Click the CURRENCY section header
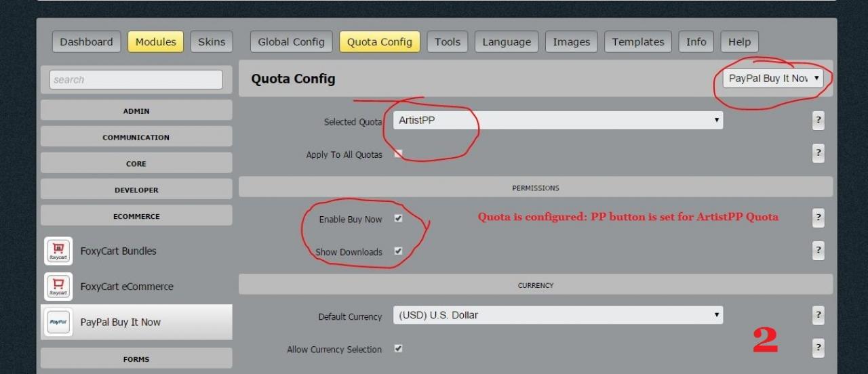 click(536, 285)
